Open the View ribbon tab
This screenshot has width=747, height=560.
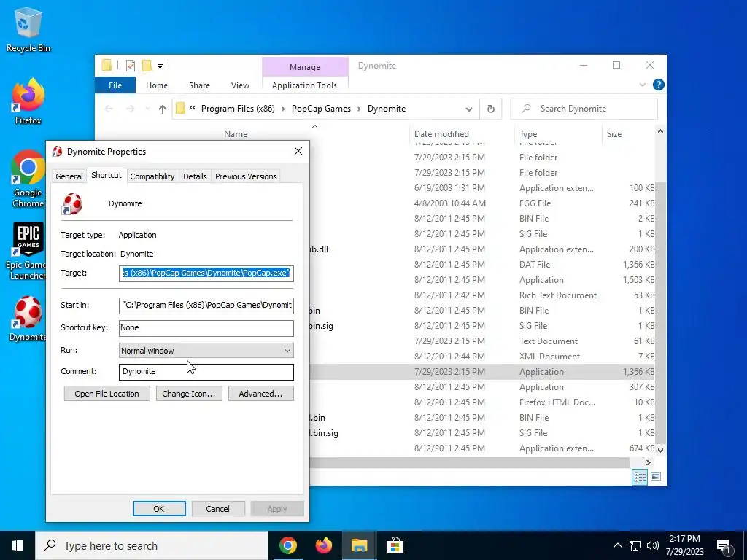tap(240, 85)
